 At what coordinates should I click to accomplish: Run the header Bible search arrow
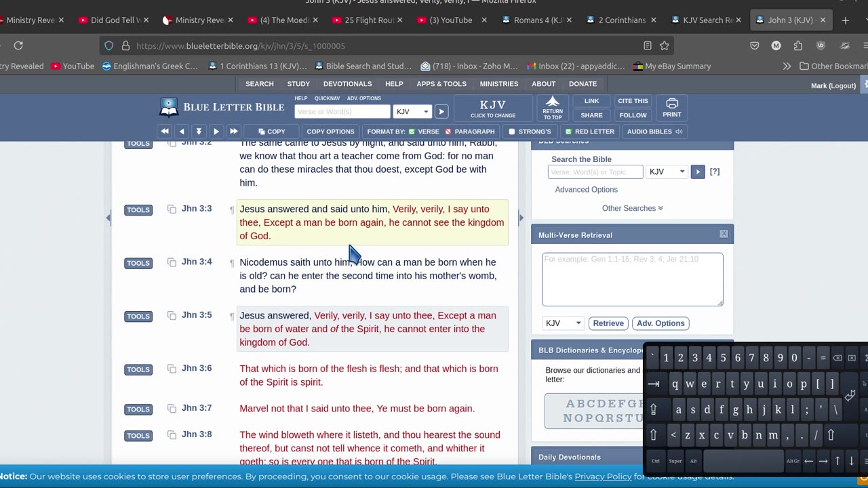[x=441, y=112]
